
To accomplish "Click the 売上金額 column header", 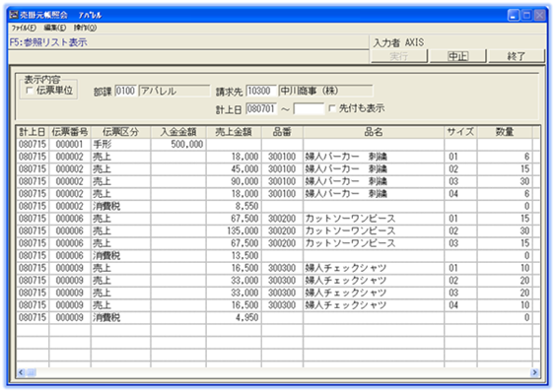I will coord(234,132).
